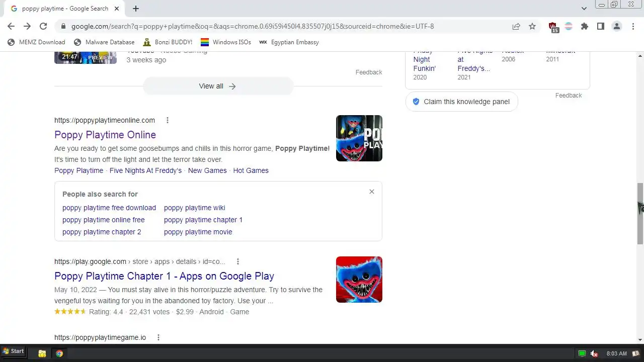Open more options for poppyplaytimegame.io result
Screen dimensions: 644x362
[158, 337]
